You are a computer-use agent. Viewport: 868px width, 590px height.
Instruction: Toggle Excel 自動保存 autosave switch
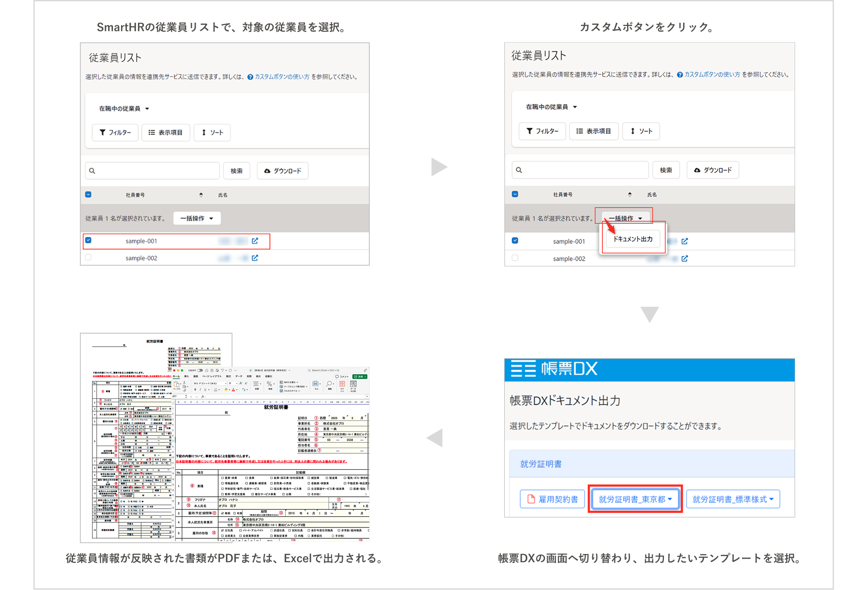tap(200, 370)
